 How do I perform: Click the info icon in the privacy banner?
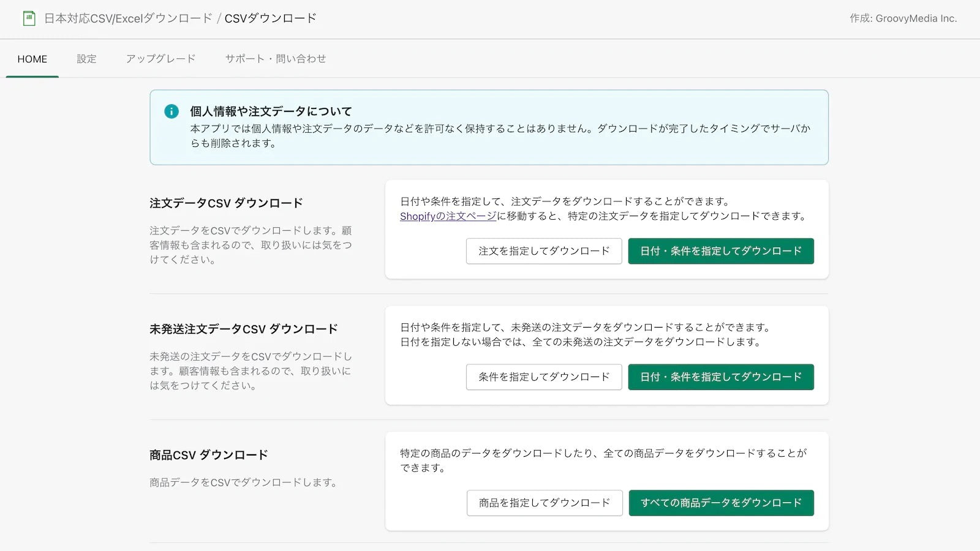click(171, 111)
